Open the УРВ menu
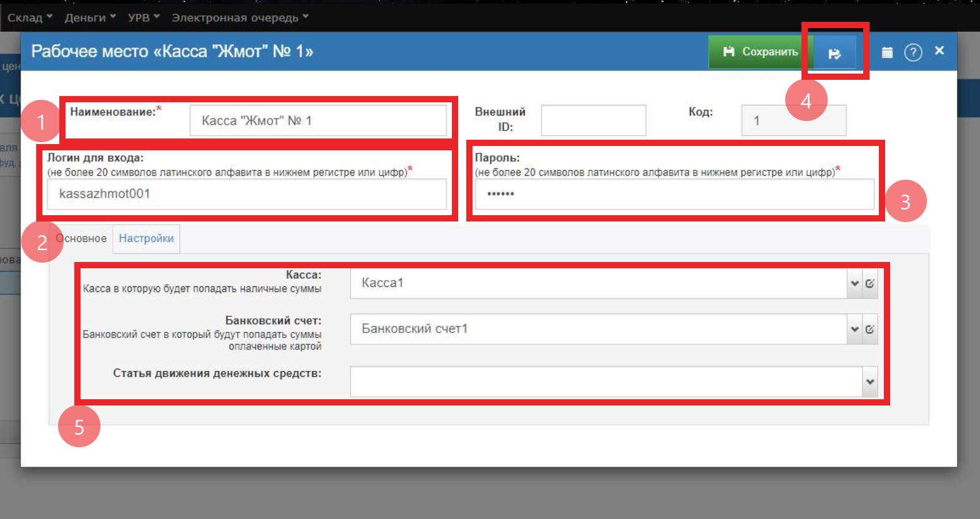 tap(144, 17)
